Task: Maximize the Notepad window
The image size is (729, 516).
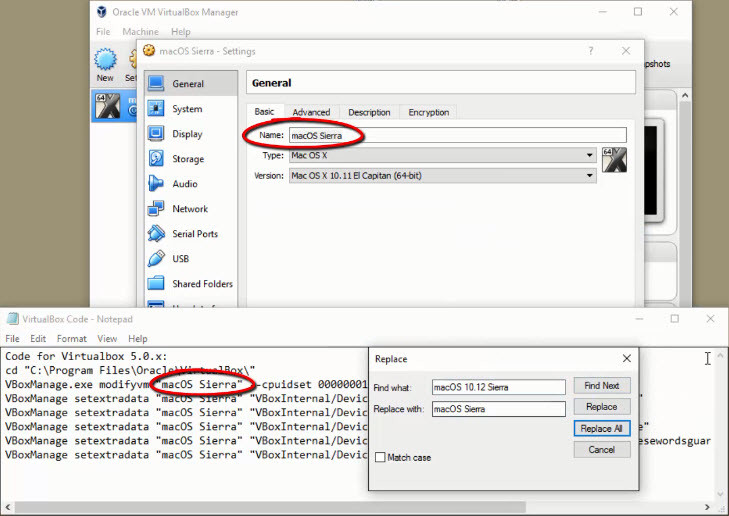Action: pos(675,318)
